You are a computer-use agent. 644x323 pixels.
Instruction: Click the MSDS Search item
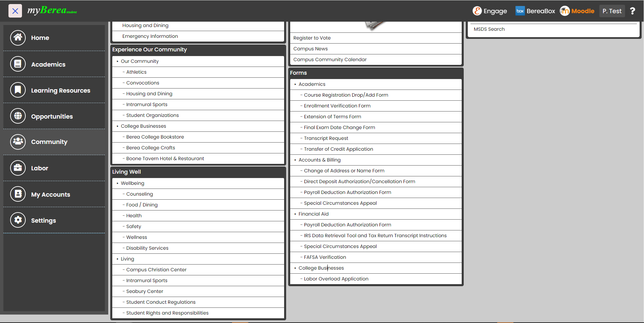[489, 29]
